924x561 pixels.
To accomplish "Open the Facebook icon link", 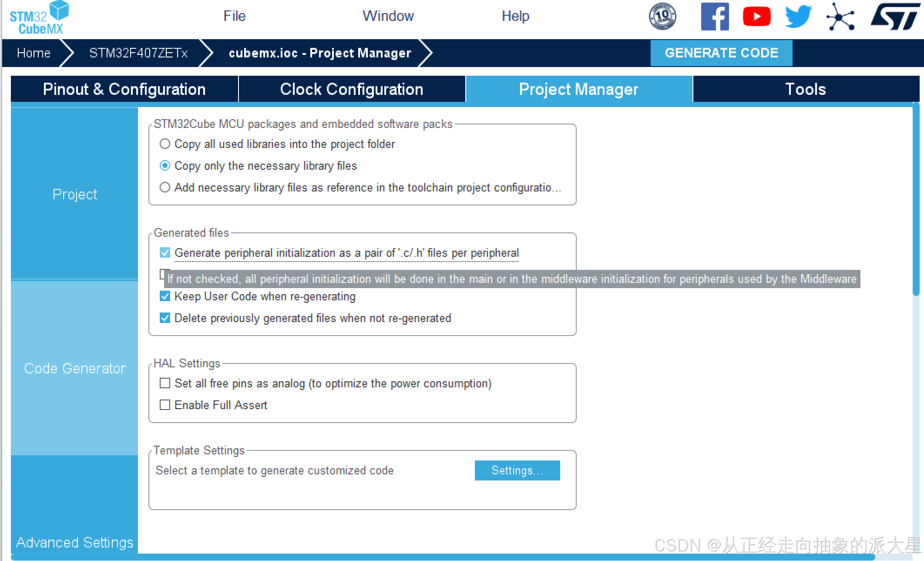I will click(715, 17).
